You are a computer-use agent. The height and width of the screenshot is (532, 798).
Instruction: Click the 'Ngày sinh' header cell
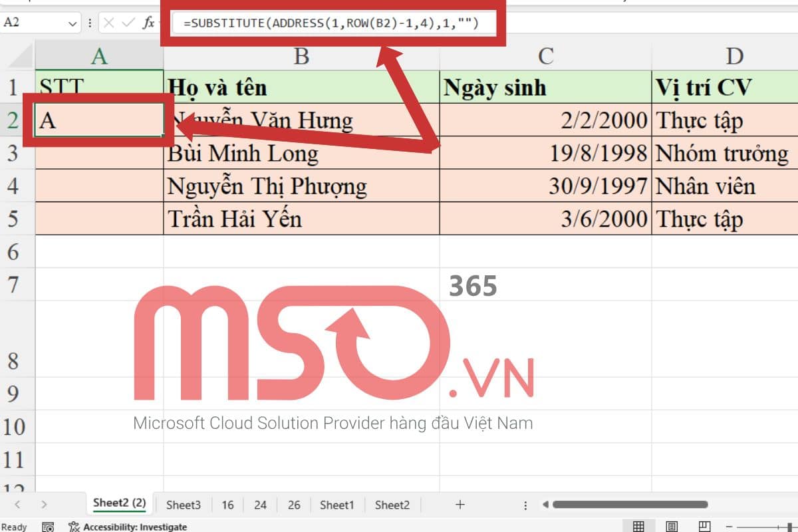click(546, 87)
